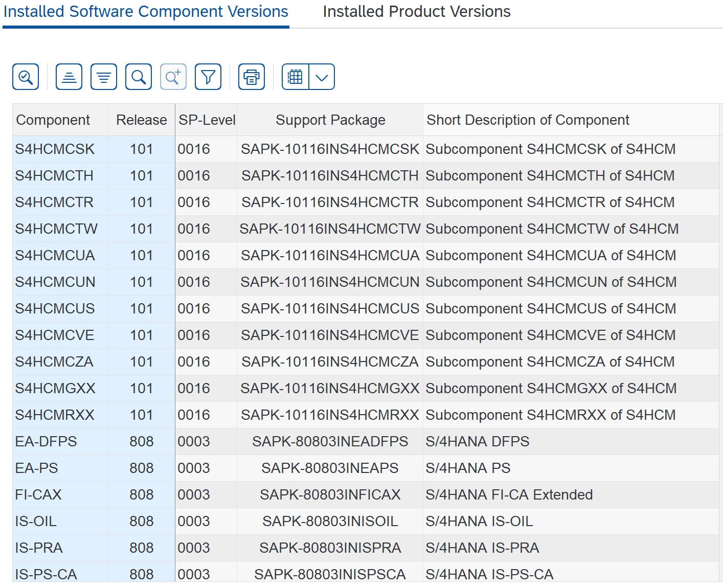The height and width of the screenshot is (588, 723).
Task: Print the component list
Action: (x=252, y=77)
